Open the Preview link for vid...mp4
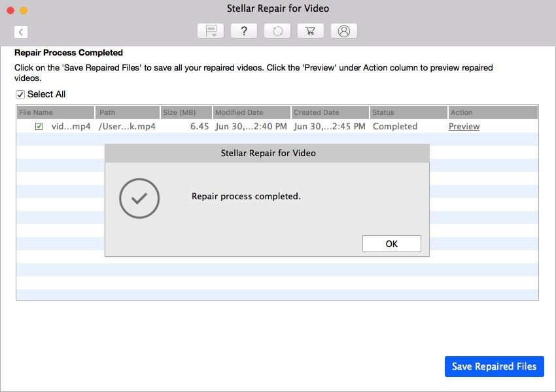 coord(464,126)
